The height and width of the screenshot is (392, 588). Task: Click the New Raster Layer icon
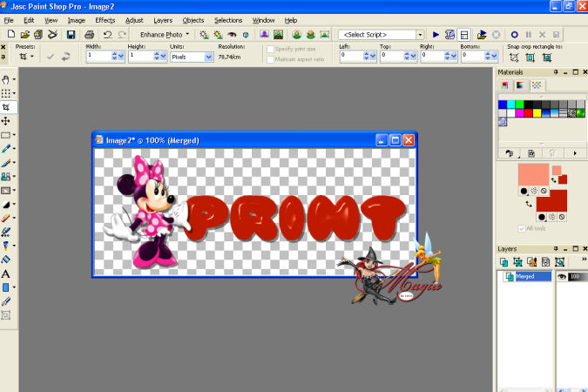click(x=504, y=262)
